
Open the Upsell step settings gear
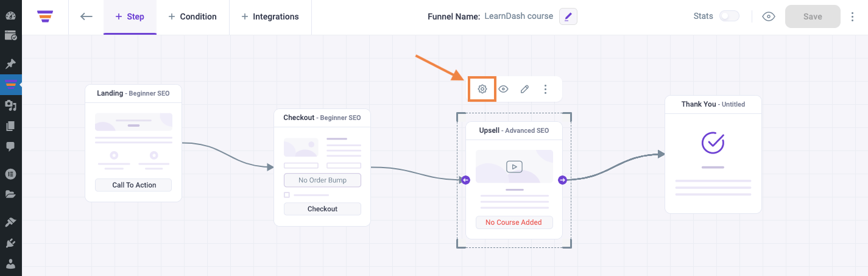pos(482,89)
